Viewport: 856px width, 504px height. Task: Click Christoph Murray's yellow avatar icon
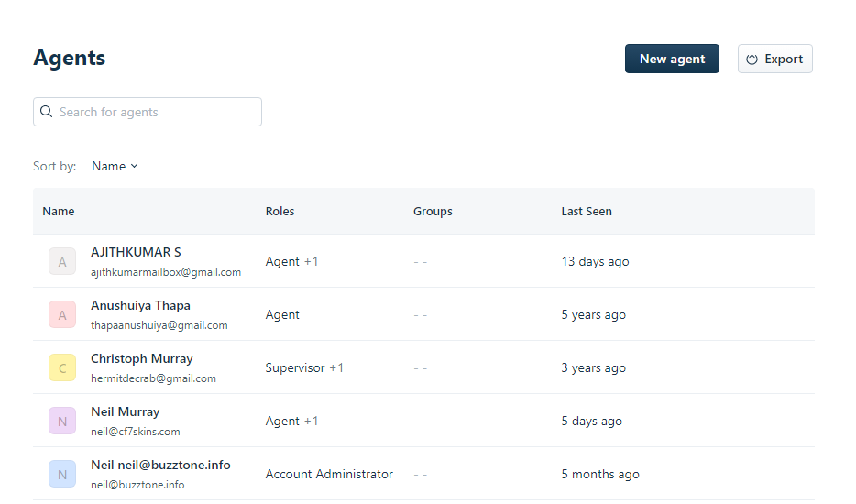point(62,367)
